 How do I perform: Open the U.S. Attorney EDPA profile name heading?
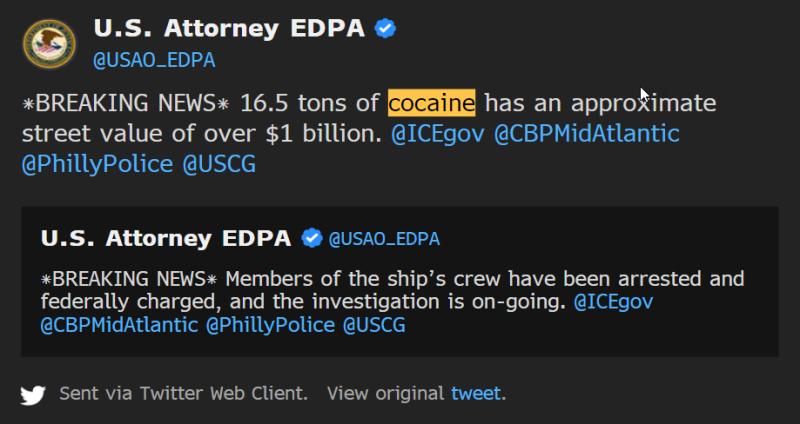click(x=229, y=29)
